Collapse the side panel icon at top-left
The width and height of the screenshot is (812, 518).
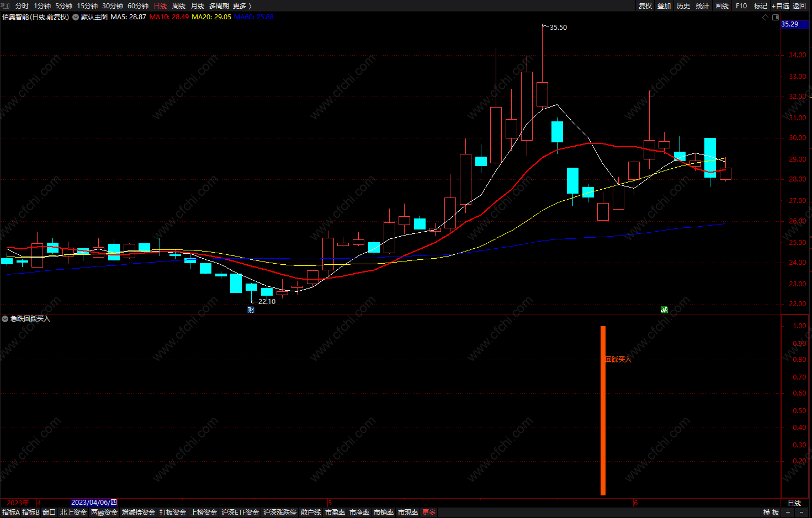coord(6,6)
